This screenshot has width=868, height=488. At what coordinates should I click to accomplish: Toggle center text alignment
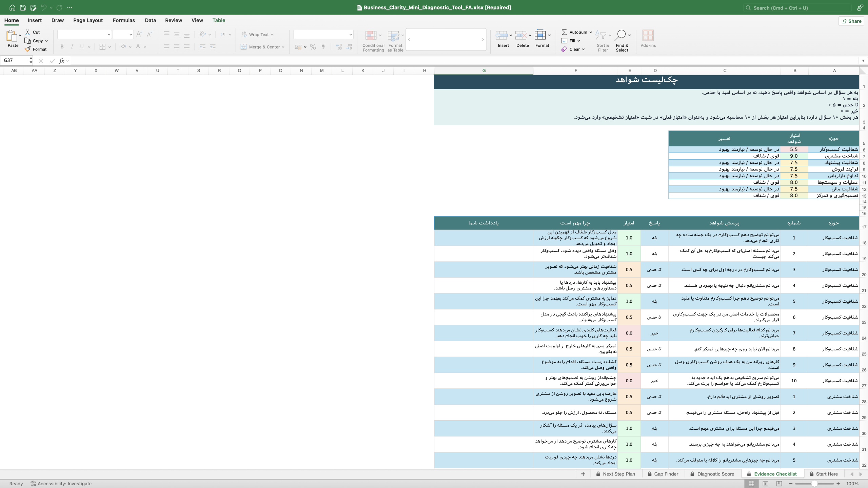(x=177, y=47)
